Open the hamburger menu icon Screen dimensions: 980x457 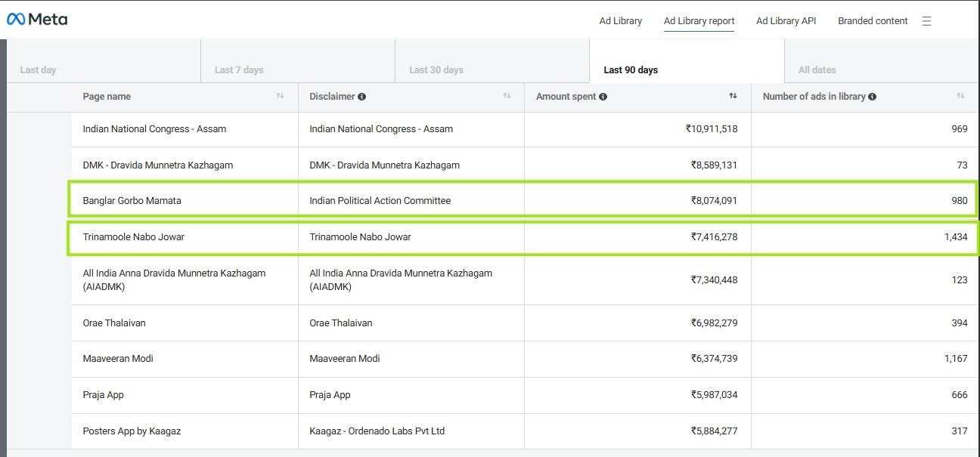pyautogui.click(x=926, y=21)
